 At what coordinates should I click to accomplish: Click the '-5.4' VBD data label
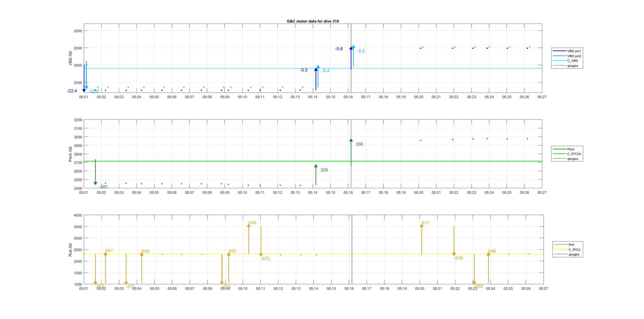click(x=325, y=70)
